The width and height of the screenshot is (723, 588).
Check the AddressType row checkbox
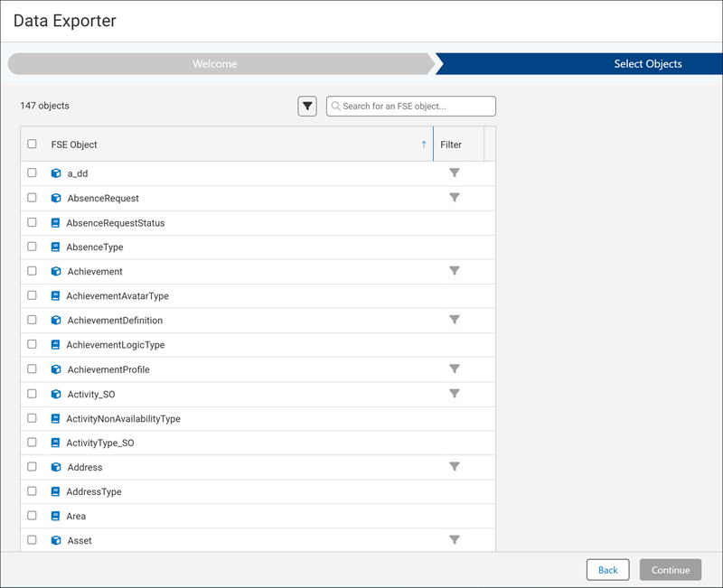pyautogui.click(x=32, y=491)
